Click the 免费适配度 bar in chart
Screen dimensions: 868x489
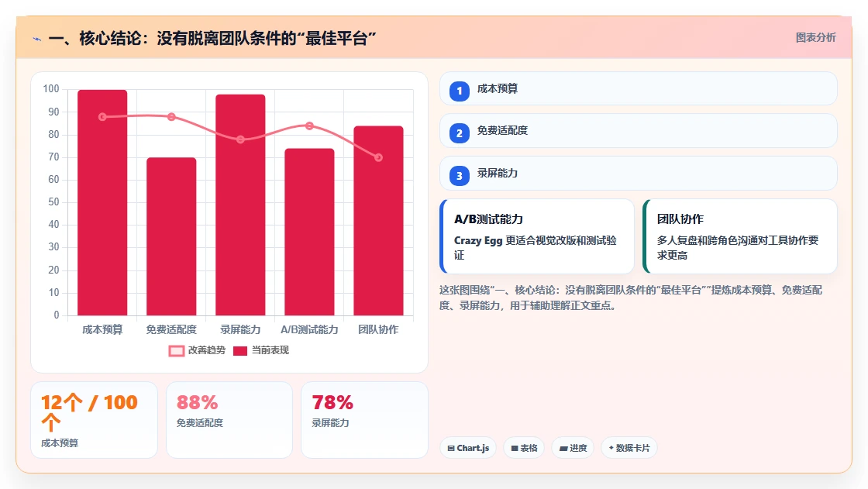coord(171,236)
